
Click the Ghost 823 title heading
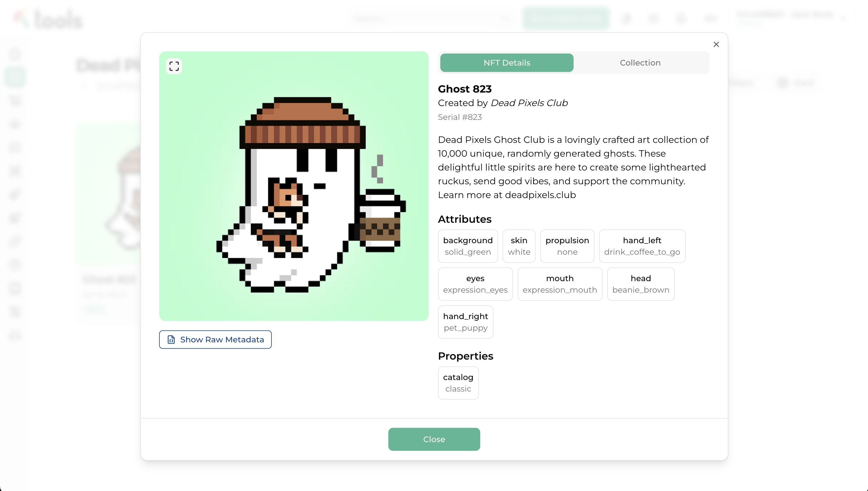click(465, 89)
